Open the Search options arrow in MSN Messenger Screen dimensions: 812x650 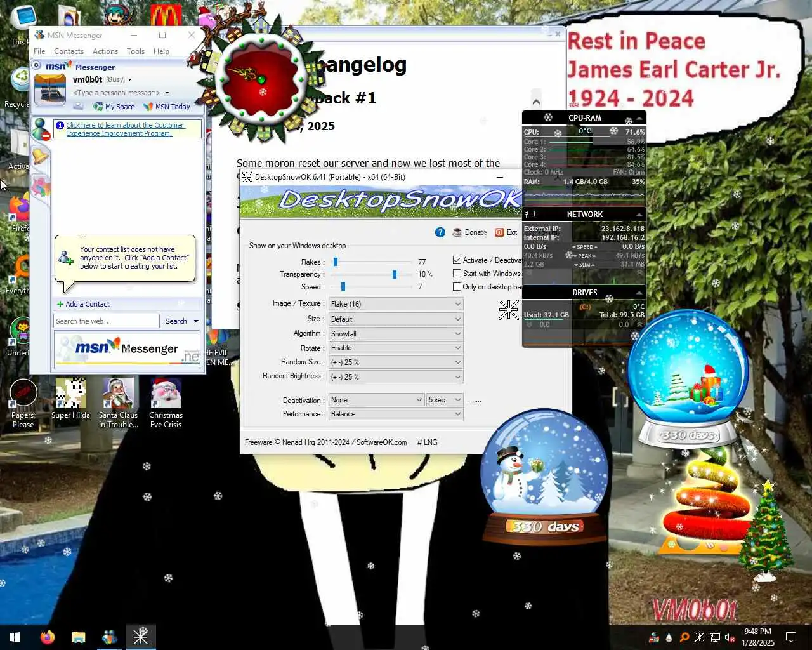tap(196, 321)
